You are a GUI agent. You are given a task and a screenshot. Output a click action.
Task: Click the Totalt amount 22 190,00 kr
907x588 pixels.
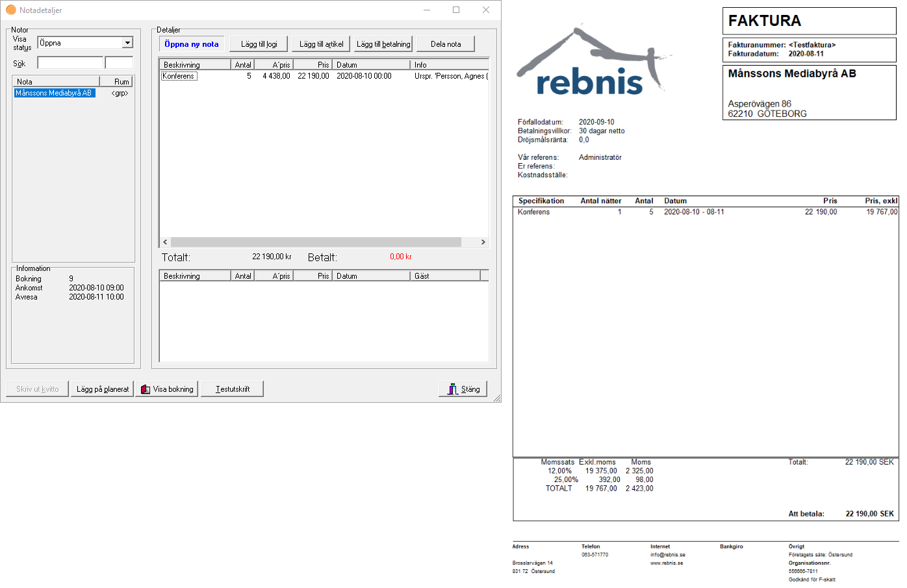(x=272, y=257)
